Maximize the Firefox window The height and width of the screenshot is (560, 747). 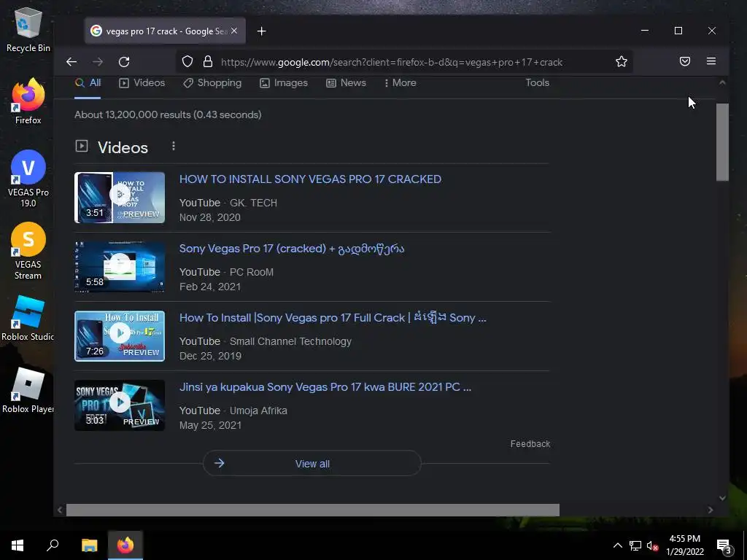pyautogui.click(x=678, y=31)
